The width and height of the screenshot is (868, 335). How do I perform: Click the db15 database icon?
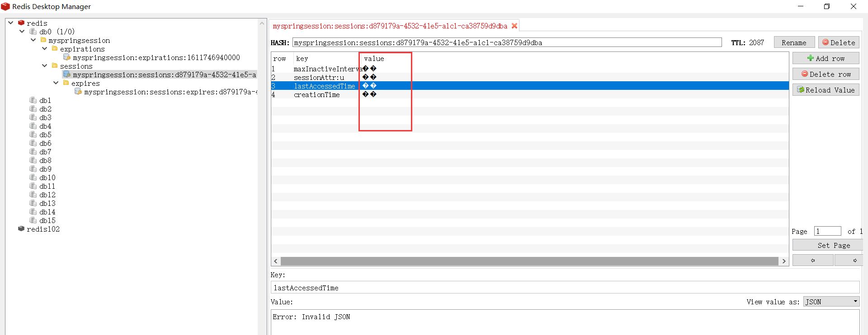click(33, 220)
